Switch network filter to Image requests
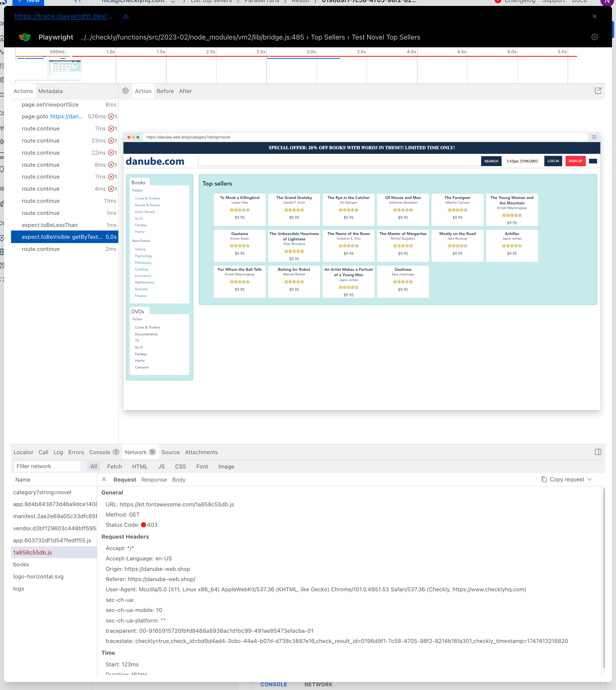616x690 pixels. [x=226, y=466]
